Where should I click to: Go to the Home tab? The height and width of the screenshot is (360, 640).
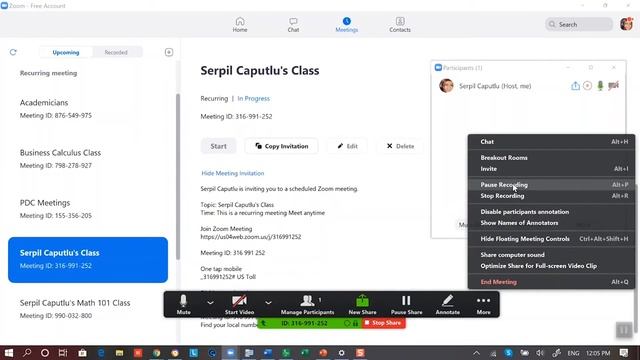click(240, 24)
